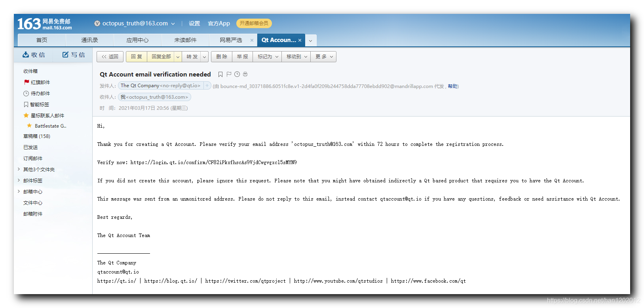Open 官方App link
The width and height of the screenshot is (644, 308).
(219, 24)
